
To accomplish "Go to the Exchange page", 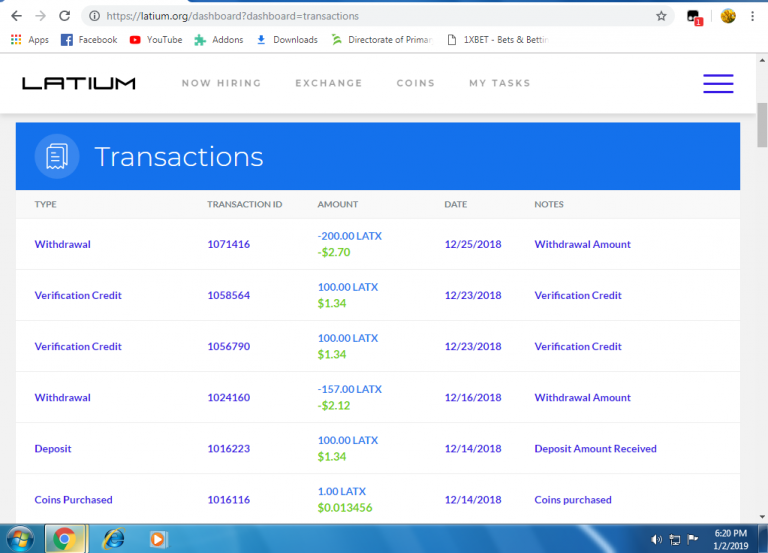I will (328, 83).
